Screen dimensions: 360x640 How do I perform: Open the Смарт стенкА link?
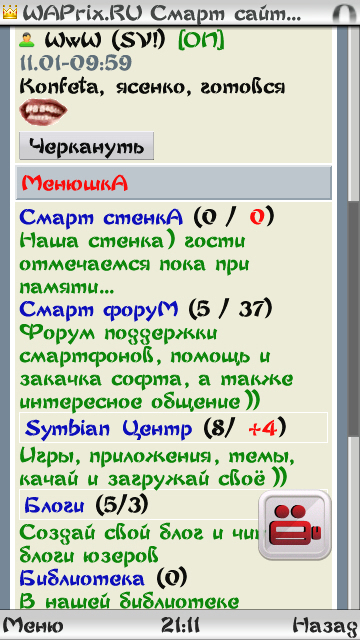tap(101, 218)
